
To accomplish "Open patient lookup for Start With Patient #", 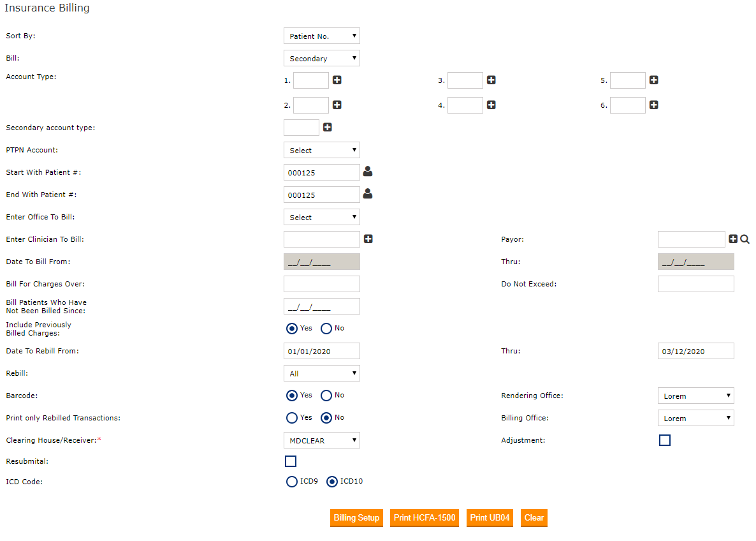I will click(x=368, y=172).
